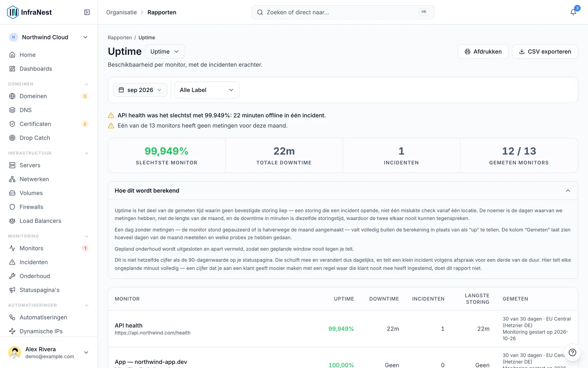This screenshot has height=368, width=588.
Task: Click the Afdrukken button
Action: (x=483, y=52)
